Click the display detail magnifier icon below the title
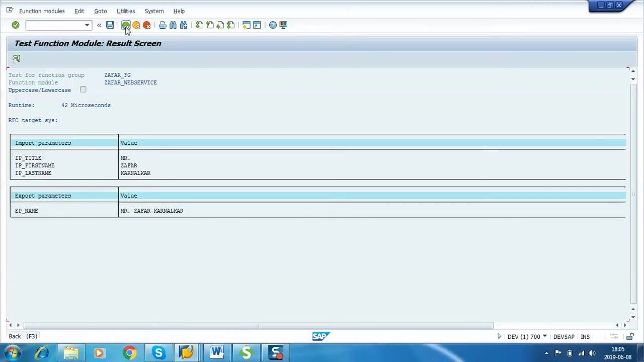Screen dimensions: 644x362 (x=16, y=58)
